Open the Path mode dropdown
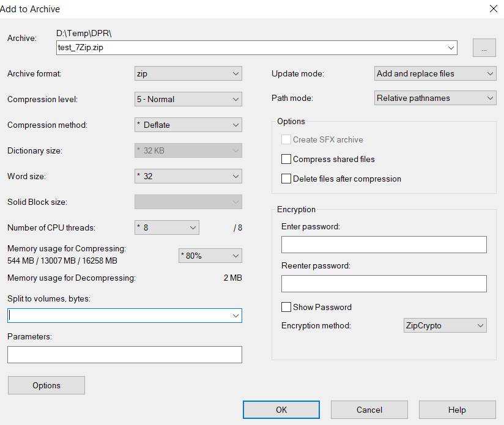The image size is (504, 425). pos(434,98)
